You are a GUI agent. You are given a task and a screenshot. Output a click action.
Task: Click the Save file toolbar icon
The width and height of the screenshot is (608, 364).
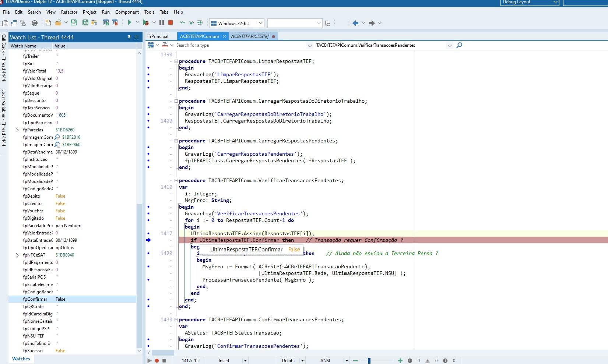(74, 23)
